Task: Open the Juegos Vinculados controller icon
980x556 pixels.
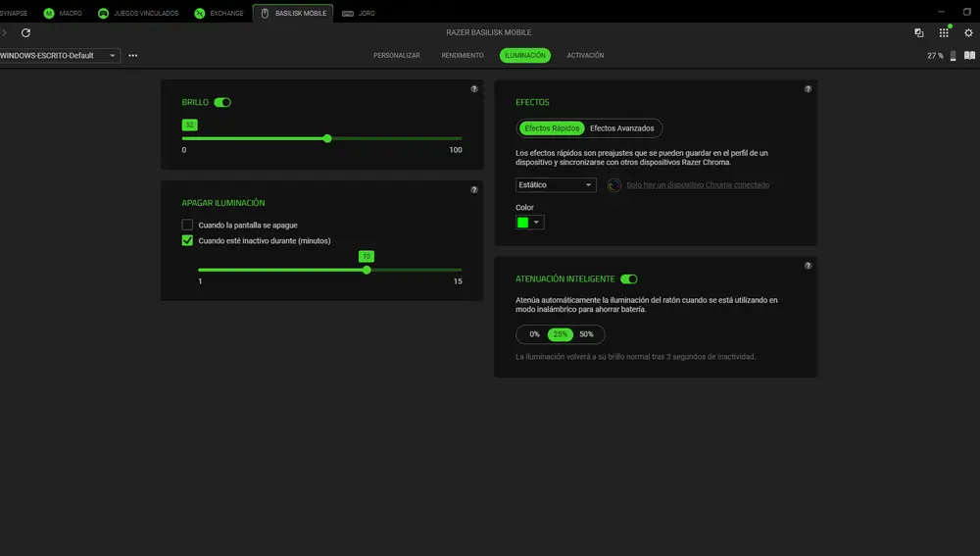Action: click(103, 13)
